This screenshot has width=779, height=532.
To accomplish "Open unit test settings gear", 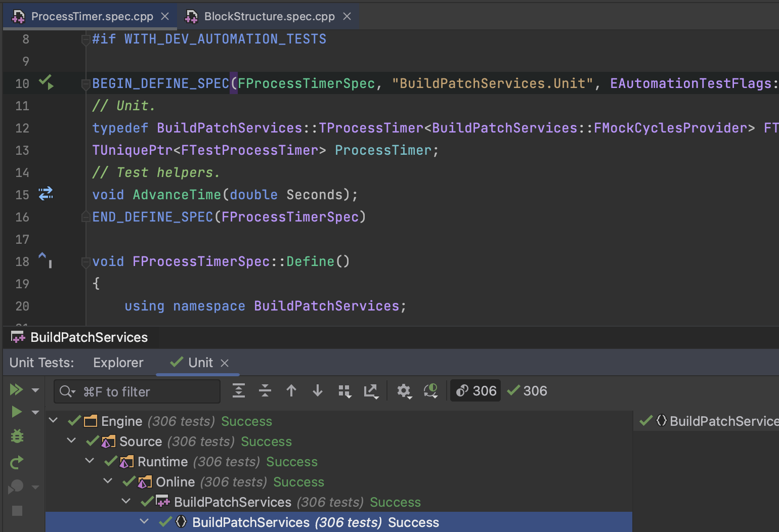I will (404, 391).
